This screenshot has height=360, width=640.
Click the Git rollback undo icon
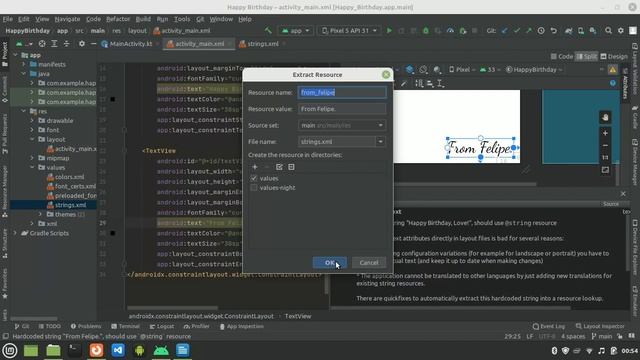[x=553, y=31]
